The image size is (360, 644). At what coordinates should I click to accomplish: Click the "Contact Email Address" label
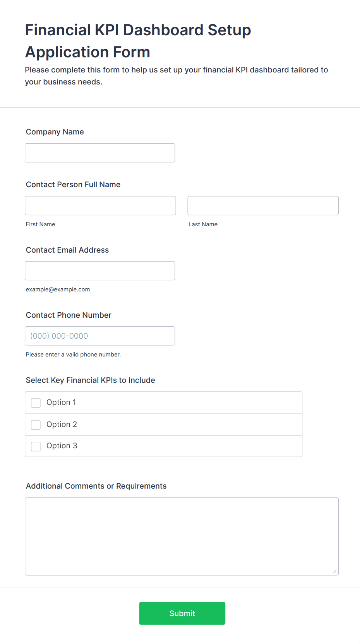(67, 250)
